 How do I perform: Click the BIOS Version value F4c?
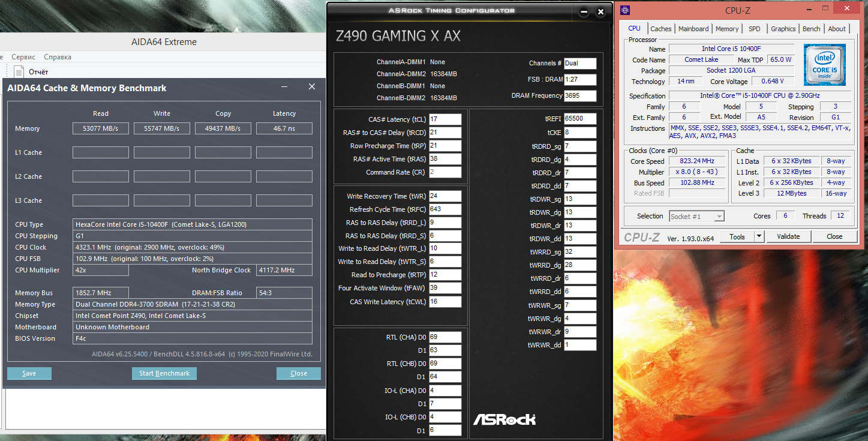[x=193, y=338]
